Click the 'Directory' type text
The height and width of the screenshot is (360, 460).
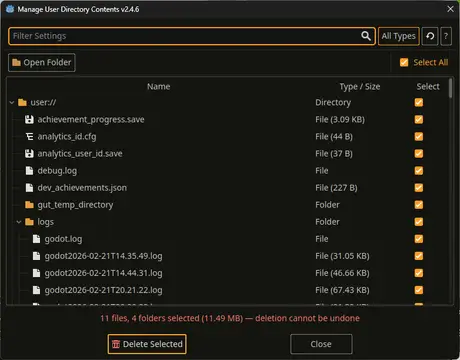[x=333, y=103]
